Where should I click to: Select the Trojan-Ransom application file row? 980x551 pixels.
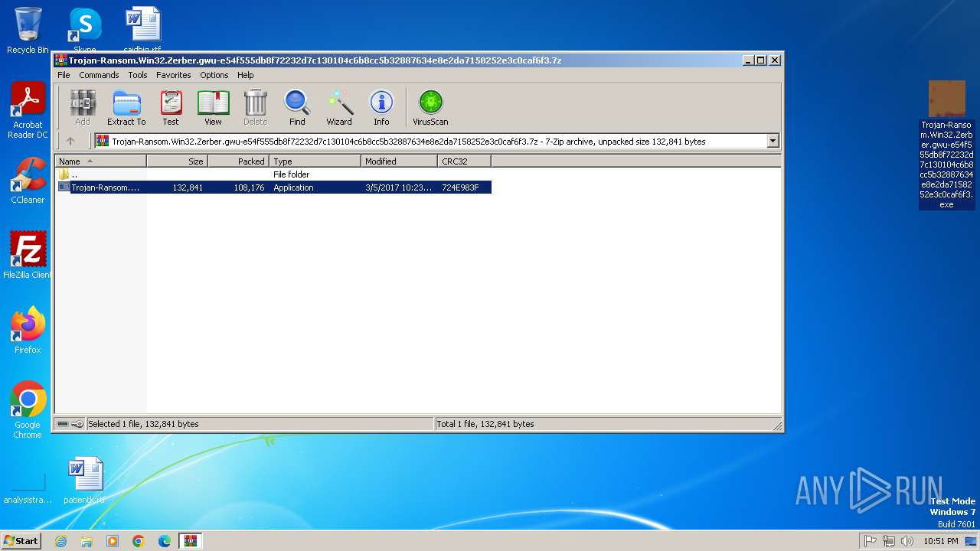(x=273, y=187)
